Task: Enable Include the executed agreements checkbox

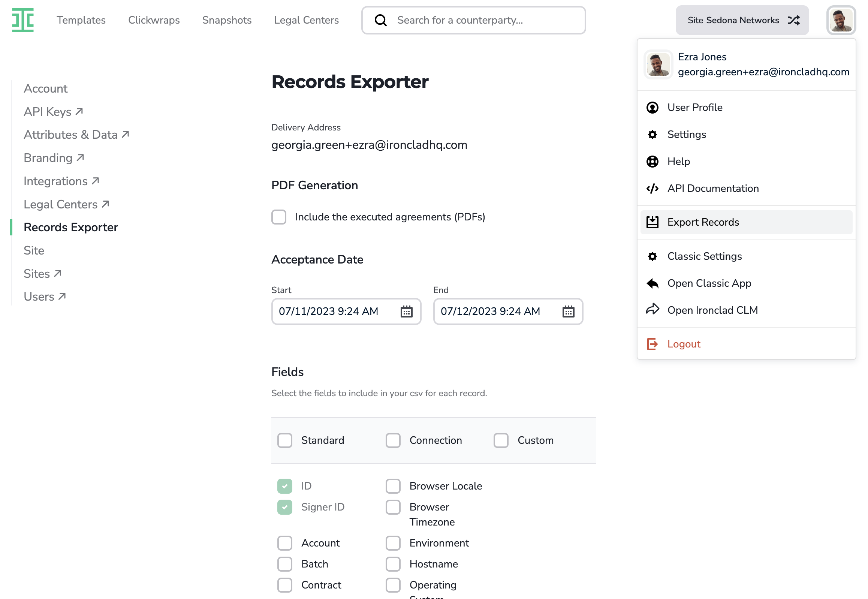Action: click(279, 217)
